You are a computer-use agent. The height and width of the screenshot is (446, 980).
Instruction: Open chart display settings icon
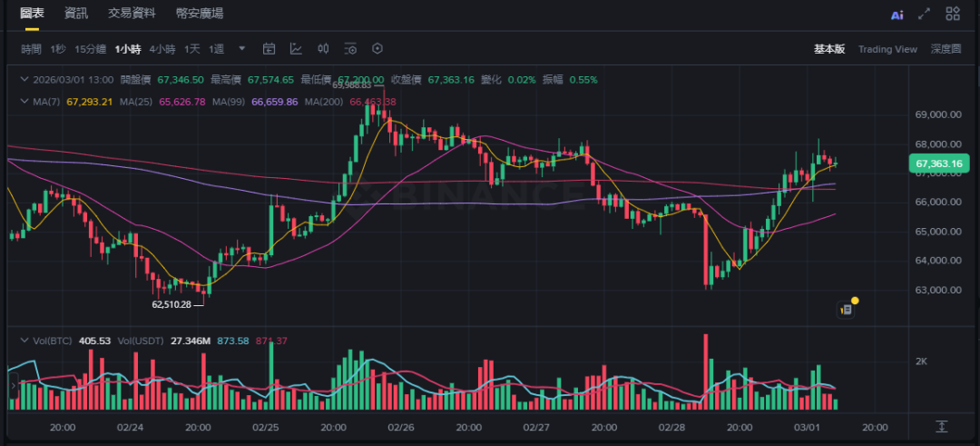click(351, 49)
